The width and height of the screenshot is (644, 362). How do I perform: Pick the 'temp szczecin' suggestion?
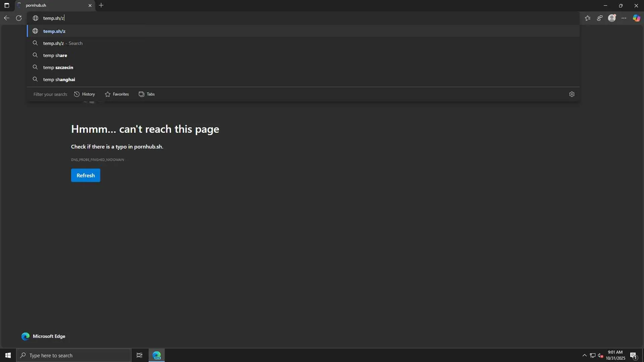[58, 67]
